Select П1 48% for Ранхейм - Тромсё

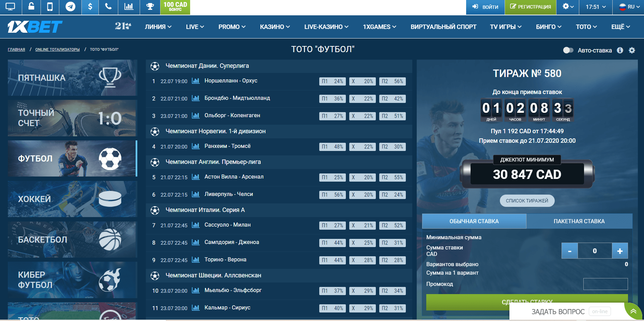point(332,147)
